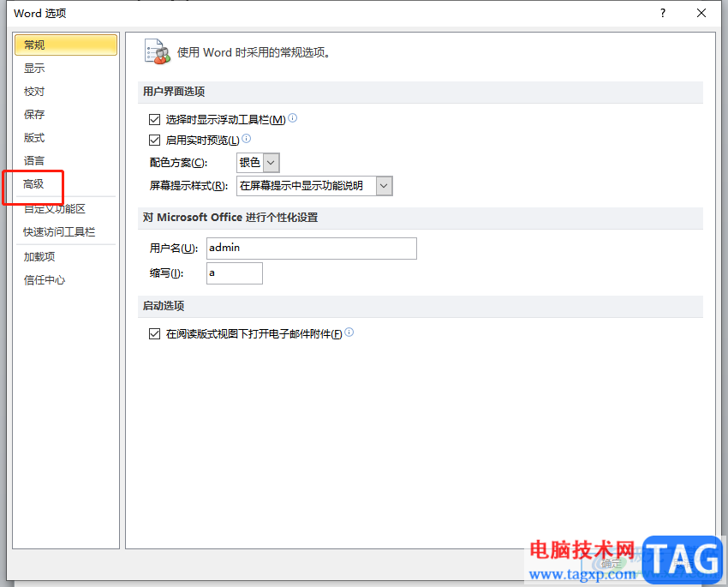
Task: Open the 常规 options category
Action: pos(65,45)
